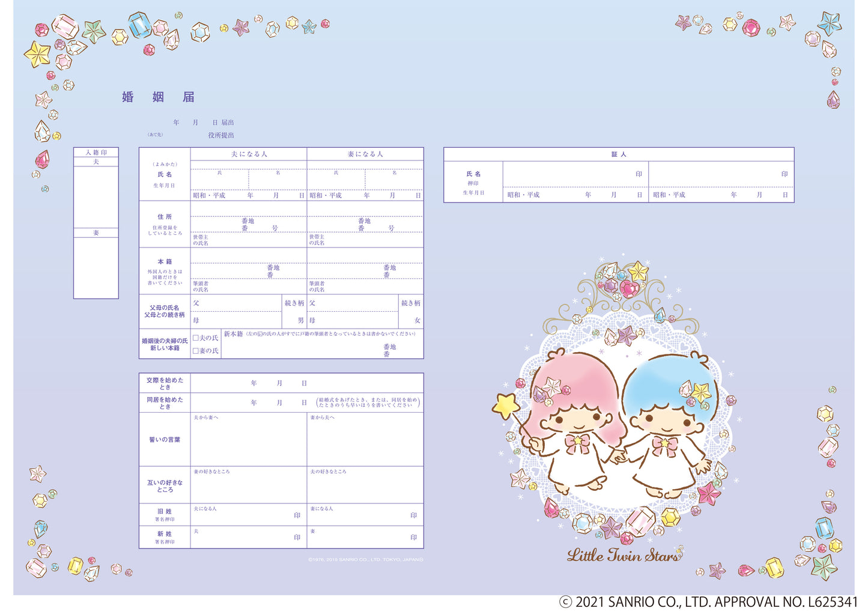Click the 夫から妻へ vow field
Screen dimensions: 868x614
pos(248,442)
